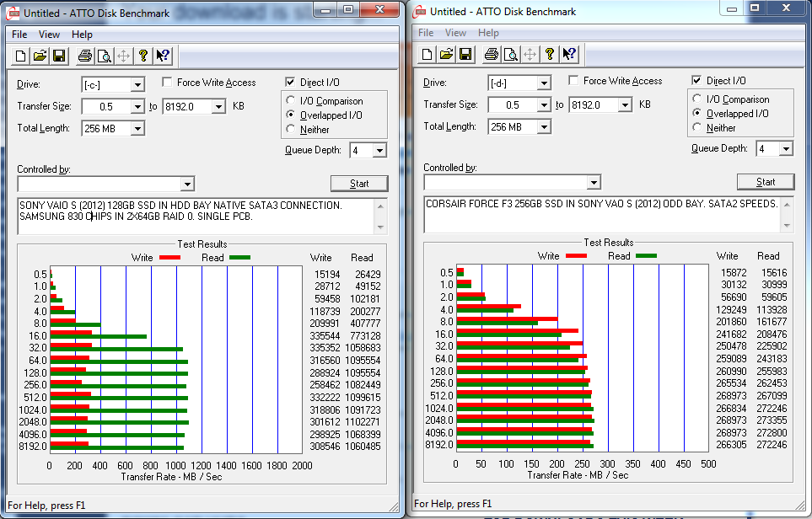Select the I/O Comparison radio button in the drive C window

292,101
